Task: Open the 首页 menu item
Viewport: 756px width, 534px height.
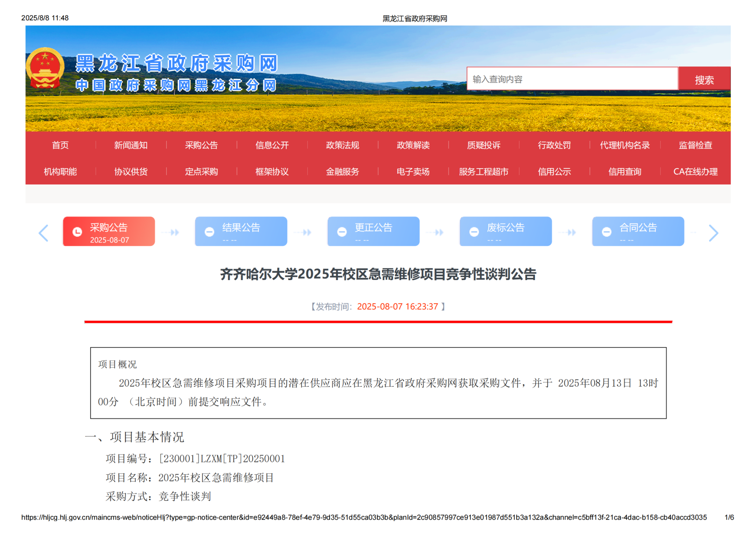Action: pyautogui.click(x=60, y=145)
